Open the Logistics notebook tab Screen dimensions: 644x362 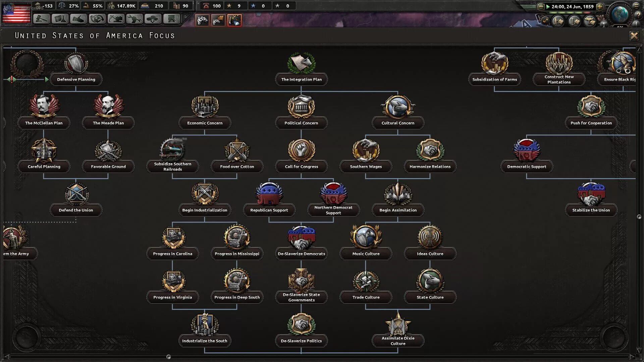click(171, 19)
